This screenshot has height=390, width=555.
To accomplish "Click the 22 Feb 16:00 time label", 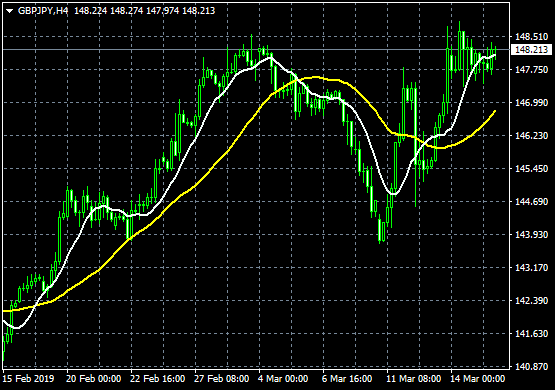I will pos(158,379).
